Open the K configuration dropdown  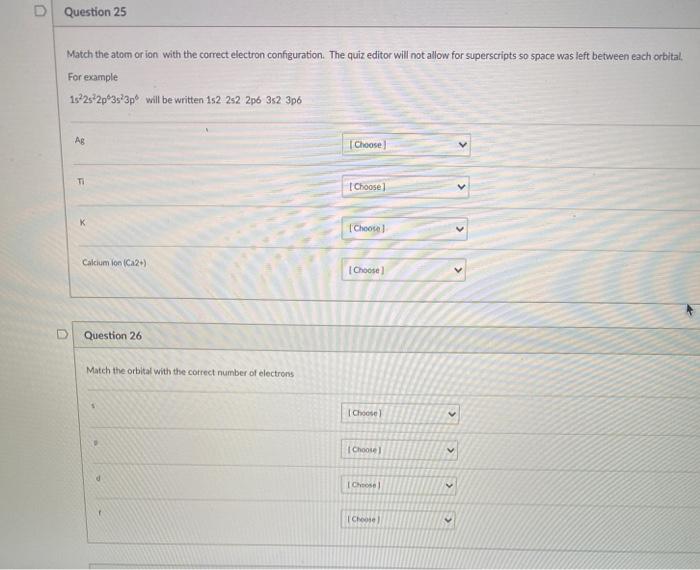click(x=404, y=229)
